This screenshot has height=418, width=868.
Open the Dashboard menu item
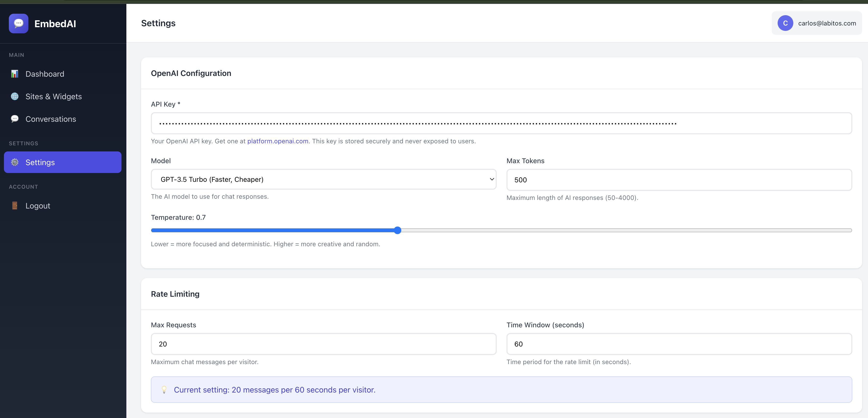(x=45, y=74)
